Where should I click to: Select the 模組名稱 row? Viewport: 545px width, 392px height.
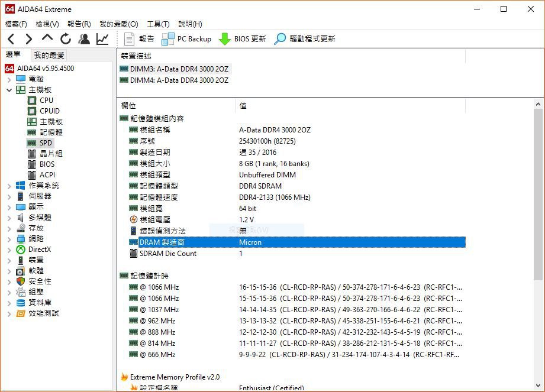coord(297,130)
